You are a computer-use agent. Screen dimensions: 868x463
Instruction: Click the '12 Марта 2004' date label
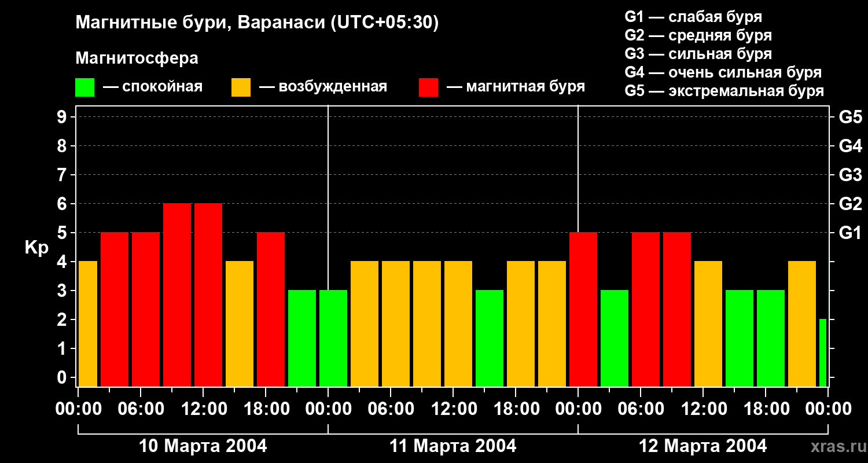click(703, 446)
